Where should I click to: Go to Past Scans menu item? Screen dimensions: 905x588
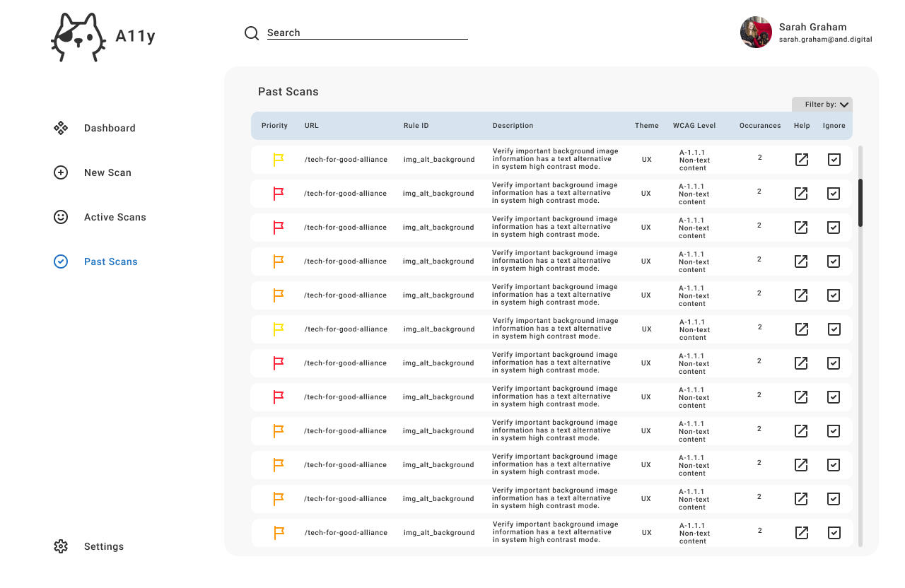coord(110,261)
